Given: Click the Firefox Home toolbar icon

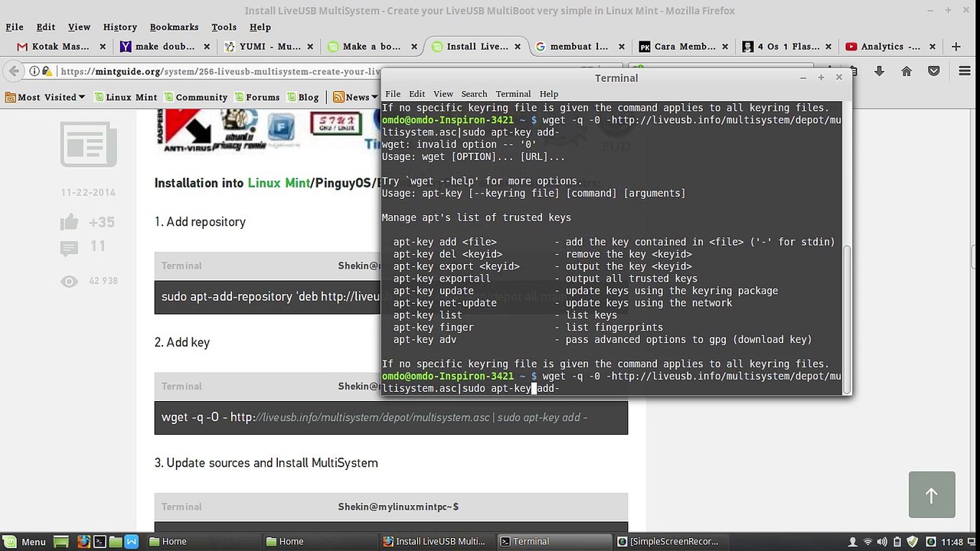Looking at the screenshot, I should click(906, 71).
